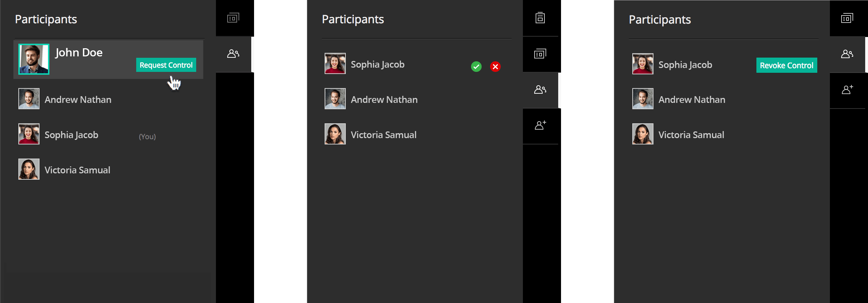Click Sophia Jacob's avatar beside Revoke Control

point(643,64)
